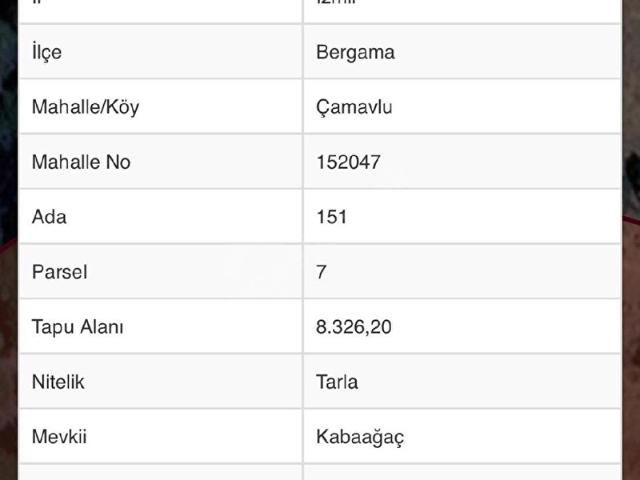Viewport: 640px width, 480px height.
Task: Click the empty cell below Kabaağaç
Action: pos(460,472)
